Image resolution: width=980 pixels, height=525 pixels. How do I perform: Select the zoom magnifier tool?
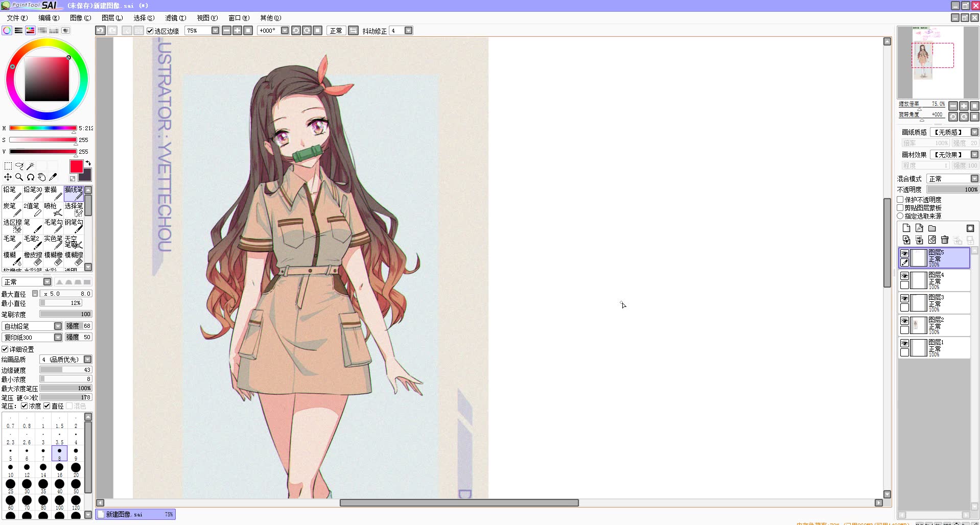[19, 177]
